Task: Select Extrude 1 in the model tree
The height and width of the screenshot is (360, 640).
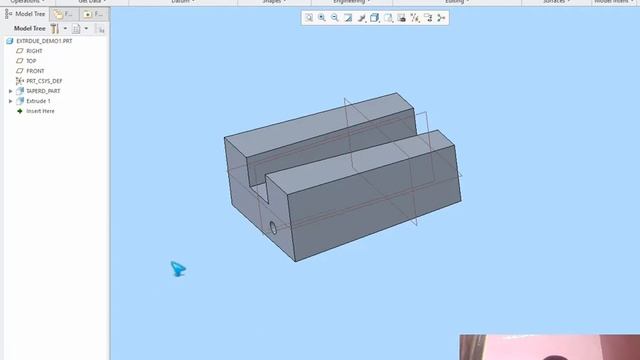Action: click(38, 101)
